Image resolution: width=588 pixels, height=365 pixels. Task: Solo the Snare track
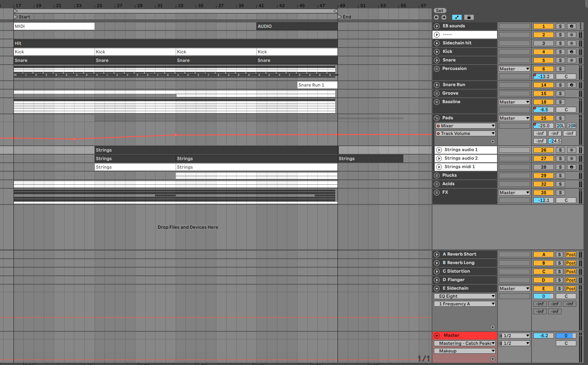[559, 60]
